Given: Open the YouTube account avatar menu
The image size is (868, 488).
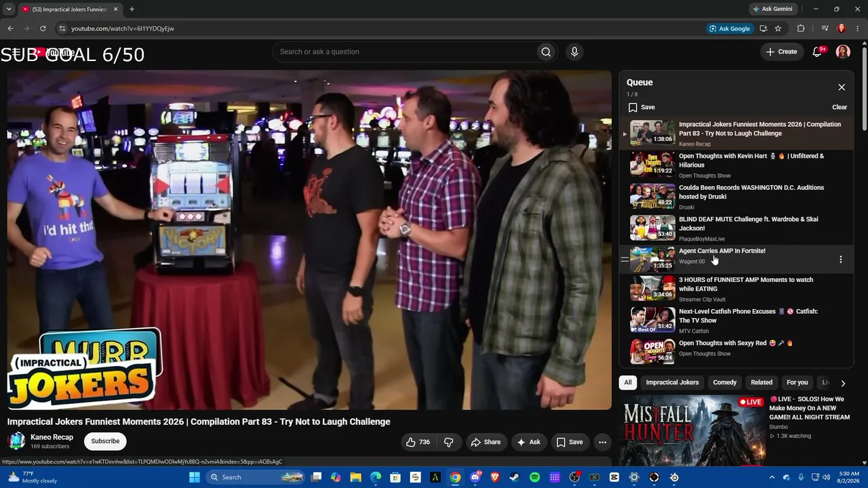Looking at the screenshot, I should pyautogui.click(x=843, y=52).
